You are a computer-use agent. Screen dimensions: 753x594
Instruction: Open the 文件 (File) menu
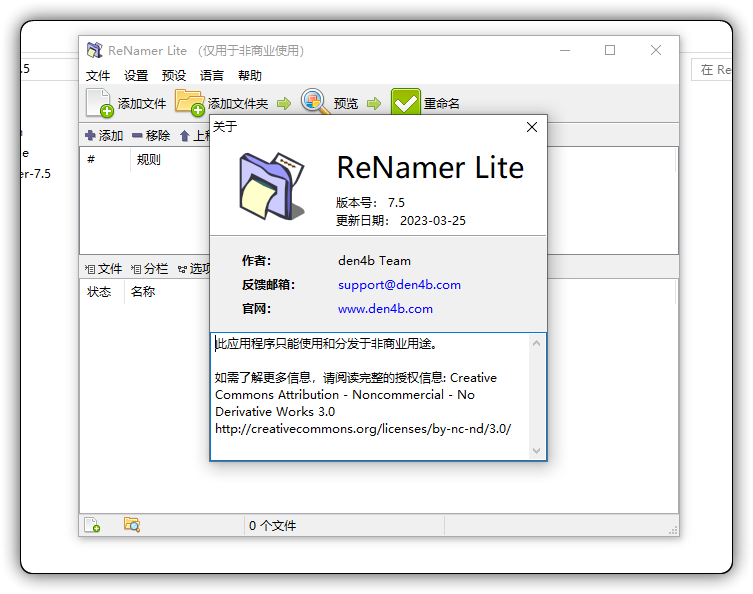click(98, 75)
